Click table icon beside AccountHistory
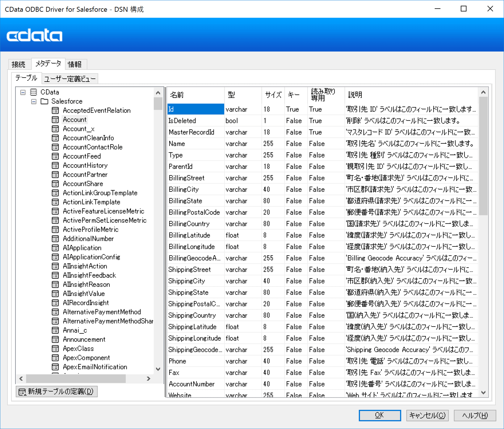This screenshot has height=429, width=504. tap(55, 166)
